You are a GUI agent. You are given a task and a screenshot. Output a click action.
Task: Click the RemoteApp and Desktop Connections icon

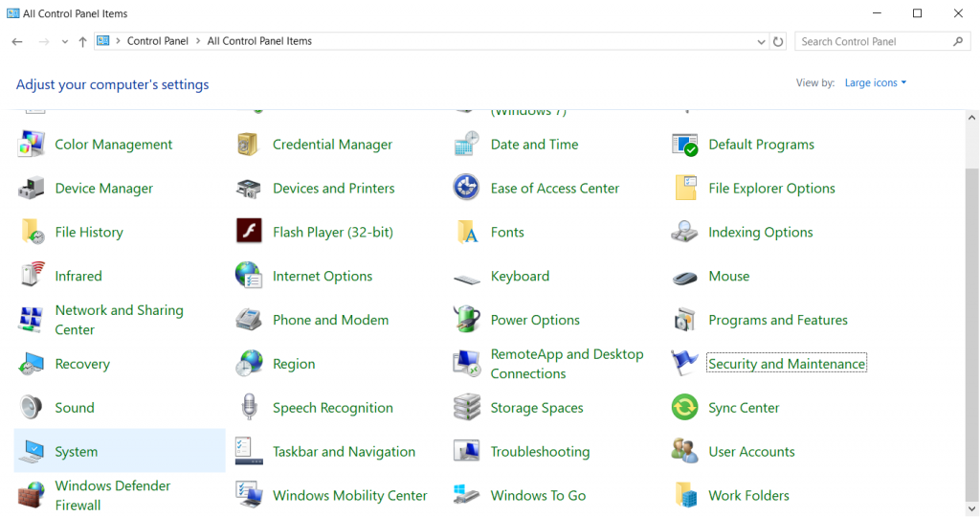[466, 363]
